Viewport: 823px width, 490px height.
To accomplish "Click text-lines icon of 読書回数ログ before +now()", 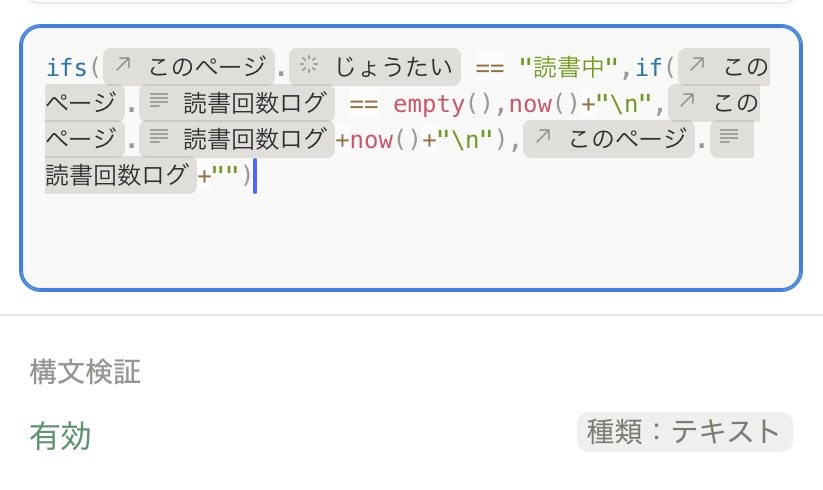I will (x=158, y=139).
